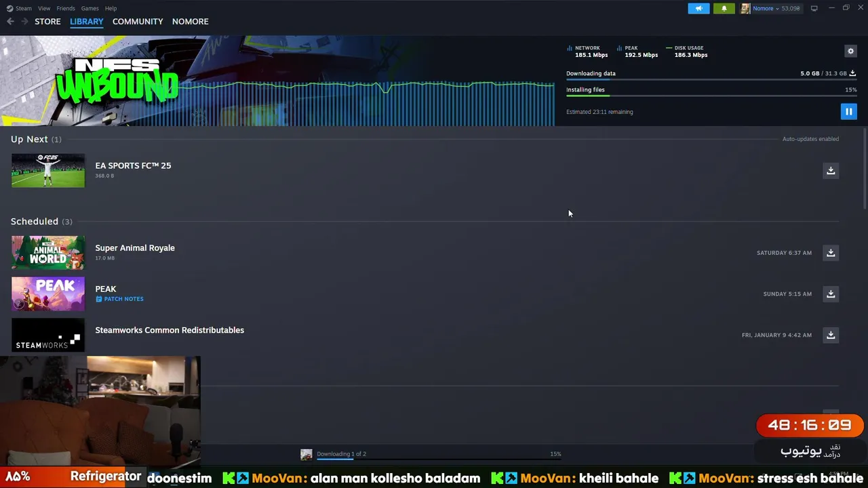Click Estimated 23:11 remaining text
This screenshot has width=868, height=488.
(x=599, y=112)
